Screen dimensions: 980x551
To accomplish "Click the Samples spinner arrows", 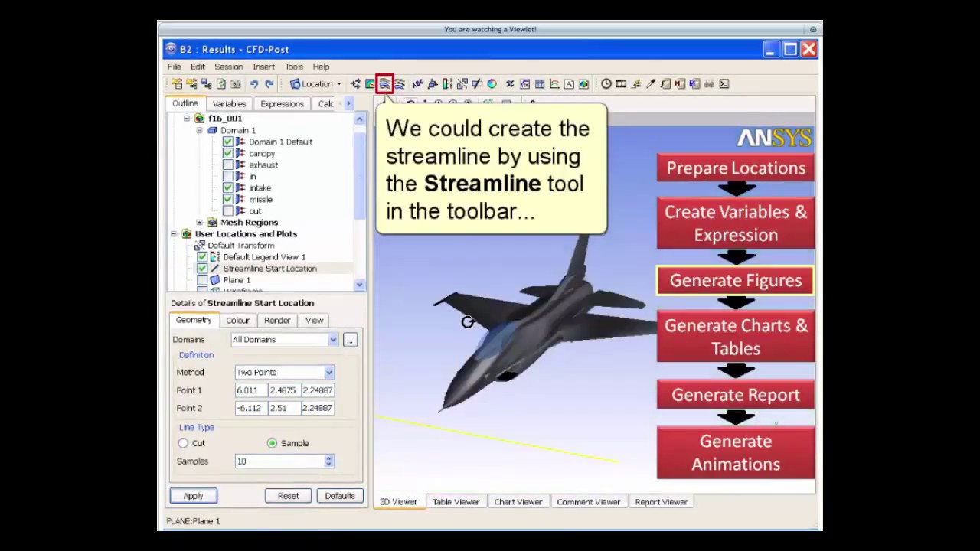I will (329, 461).
